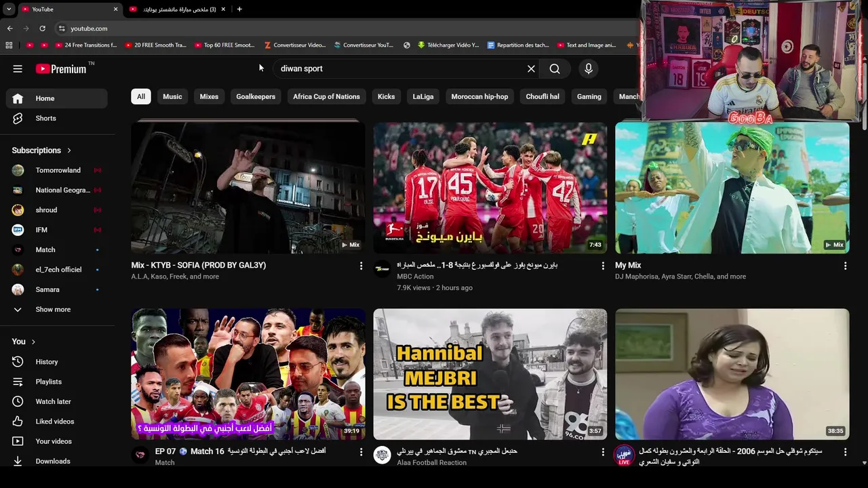Go back in browser history
The height and width of the screenshot is (488, 868).
(9, 28)
